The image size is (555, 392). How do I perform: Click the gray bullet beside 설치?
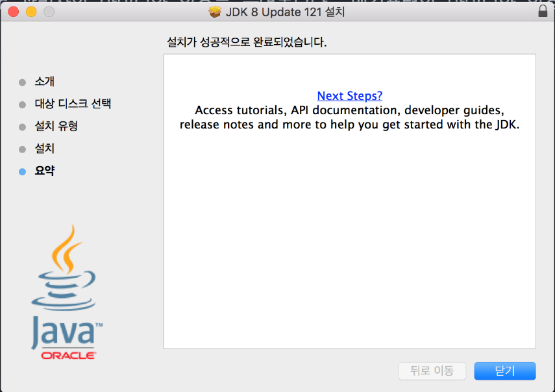coord(24,148)
